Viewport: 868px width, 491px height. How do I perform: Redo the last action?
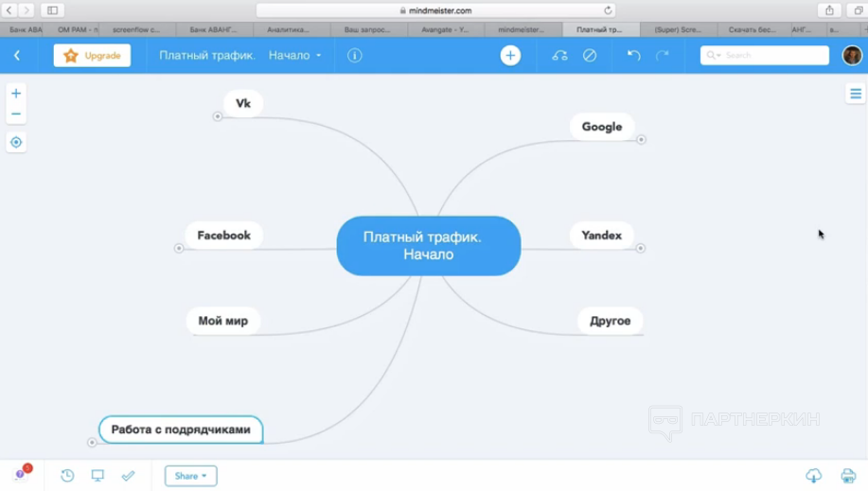click(x=662, y=56)
